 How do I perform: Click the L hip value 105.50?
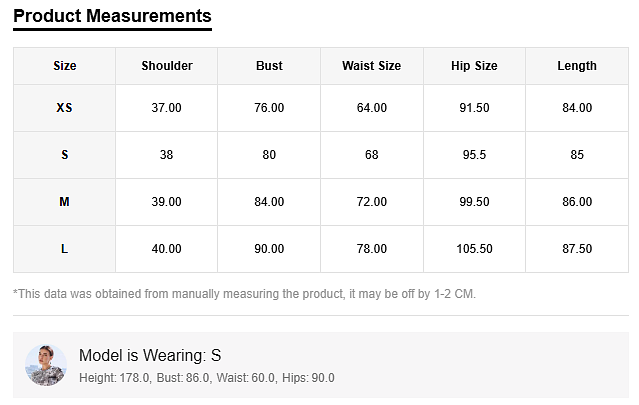(x=474, y=249)
